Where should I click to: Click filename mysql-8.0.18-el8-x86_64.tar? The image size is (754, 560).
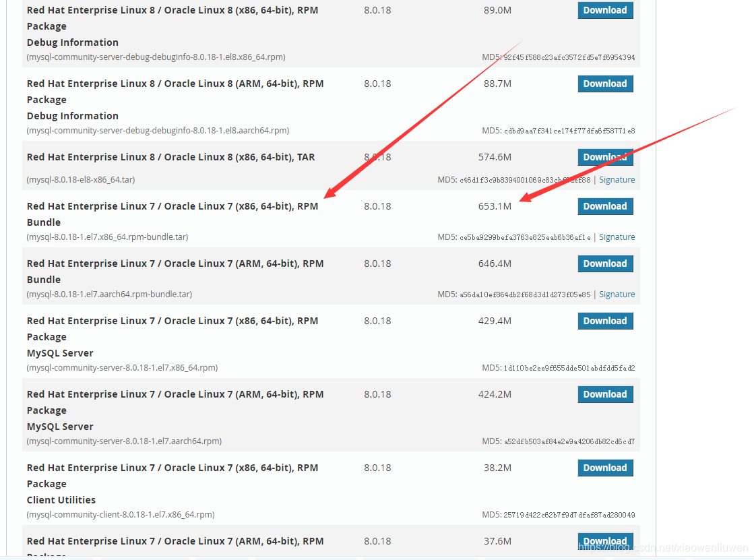pyautogui.click(x=81, y=180)
